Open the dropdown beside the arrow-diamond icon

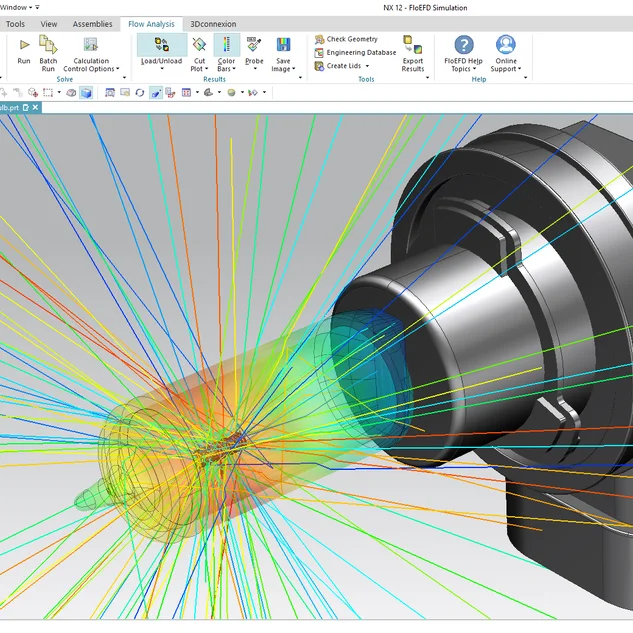(264, 92)
